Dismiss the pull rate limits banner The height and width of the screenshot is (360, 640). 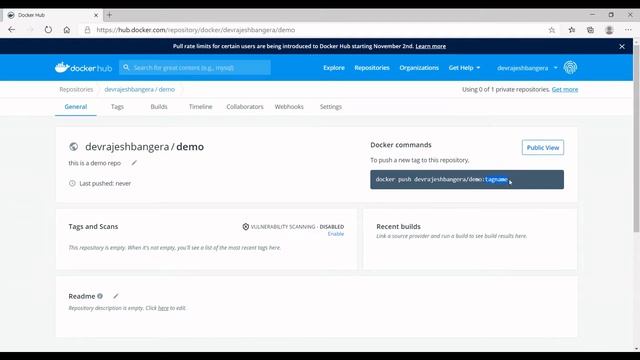622,47
